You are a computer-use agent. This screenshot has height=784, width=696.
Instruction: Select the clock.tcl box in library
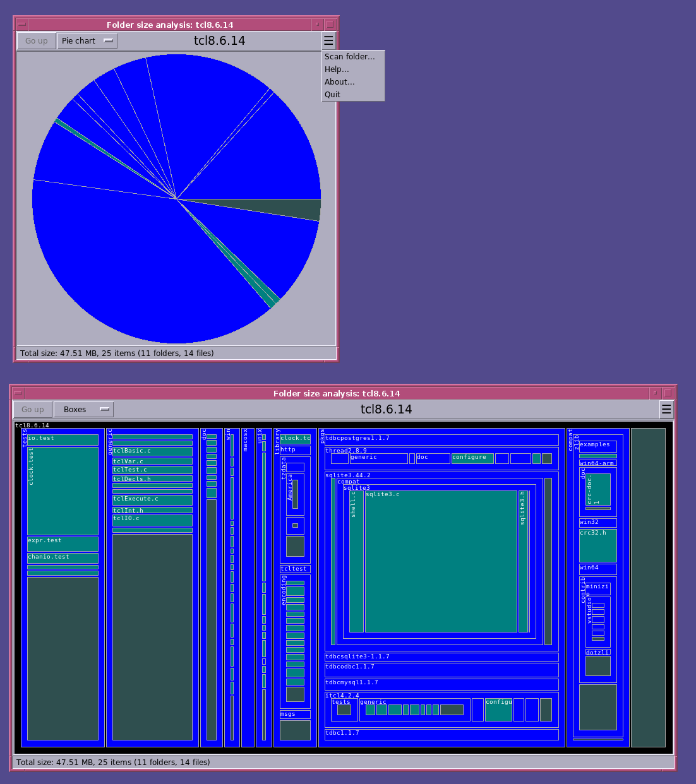click(295, 439)
